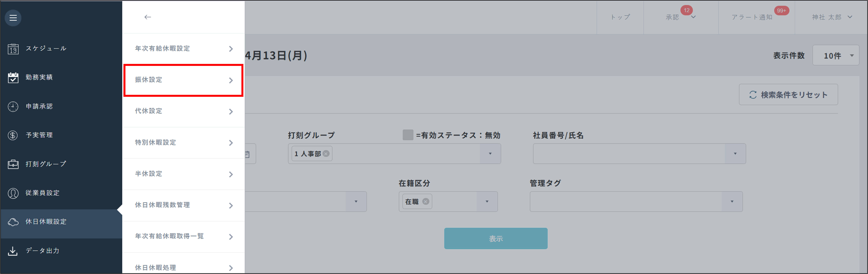Open 振休設定 submenu item
868x274 pixels.
click(x=183, y=80)
